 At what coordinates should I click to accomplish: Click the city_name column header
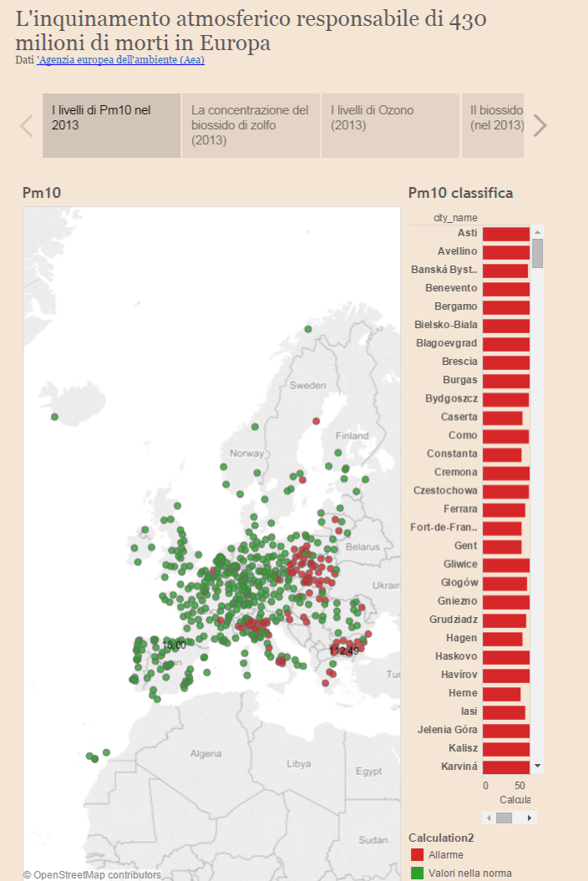pos(455,218)
